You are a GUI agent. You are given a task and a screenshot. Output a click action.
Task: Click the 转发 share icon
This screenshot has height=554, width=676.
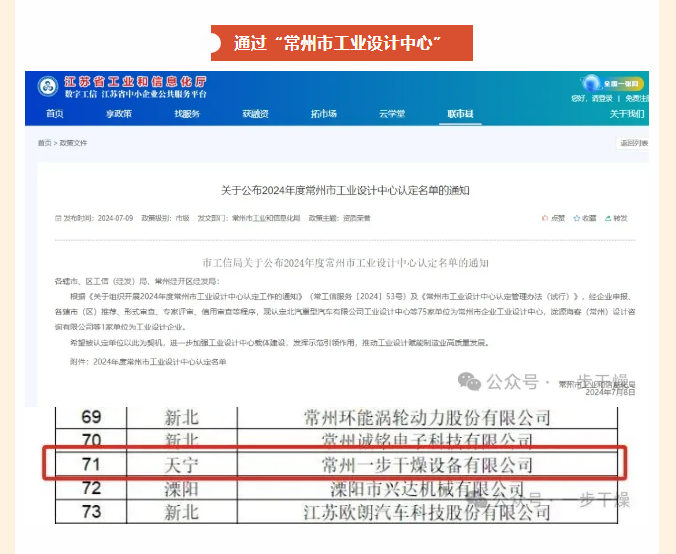point(607,218)
